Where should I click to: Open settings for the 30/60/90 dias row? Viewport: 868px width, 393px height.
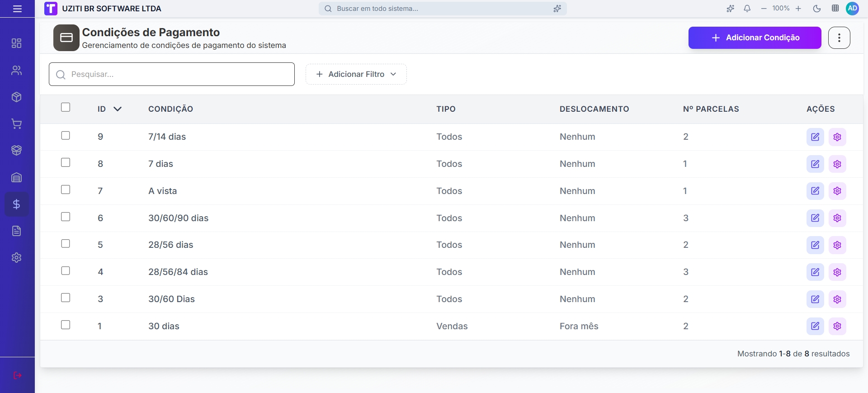[x=837, y=218]
